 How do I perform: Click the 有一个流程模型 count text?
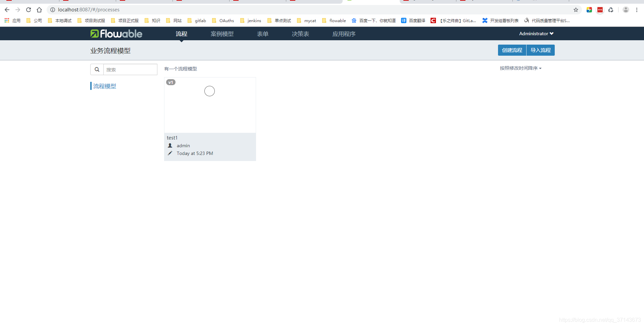click(181, 69)
